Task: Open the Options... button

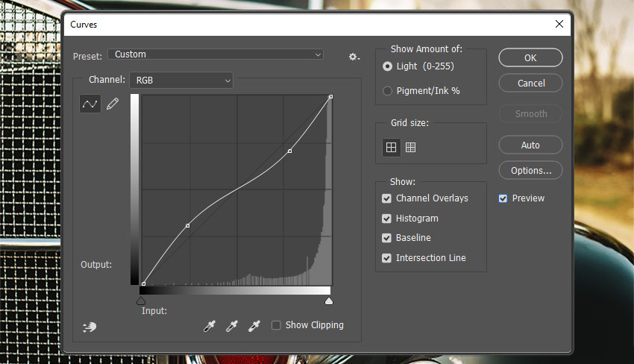Action: click(x=530, y=170)
